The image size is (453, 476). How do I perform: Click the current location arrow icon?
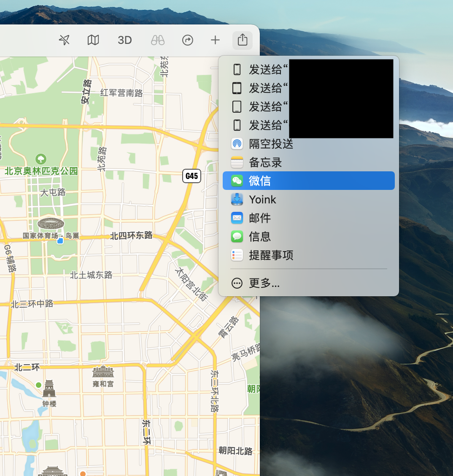(x=64, y=40)
